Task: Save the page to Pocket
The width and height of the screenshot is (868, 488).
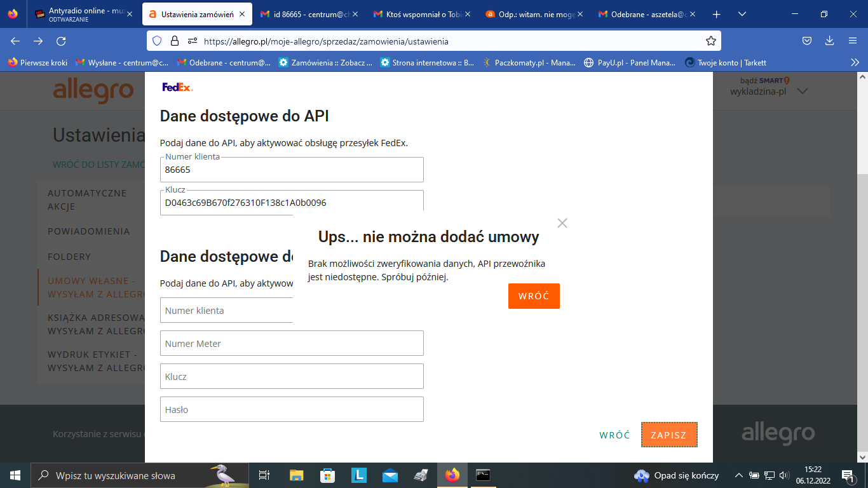Action: click(806, 41)
